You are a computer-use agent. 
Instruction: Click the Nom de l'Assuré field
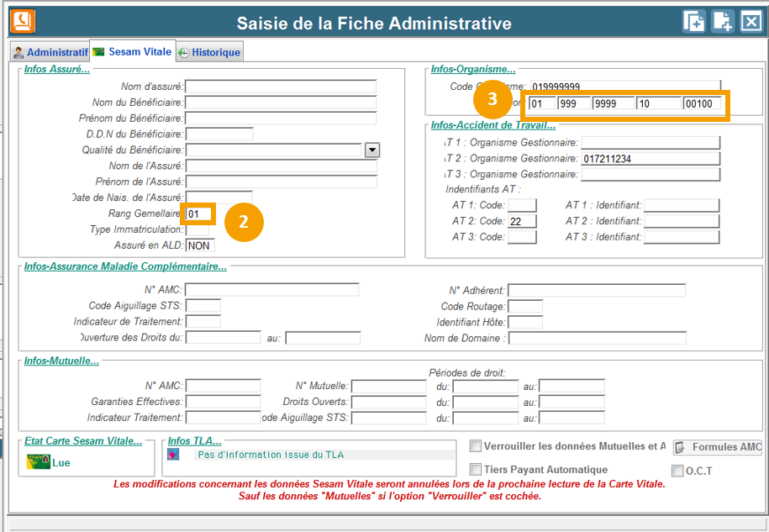pyautogui.click(x=281, y=166)
